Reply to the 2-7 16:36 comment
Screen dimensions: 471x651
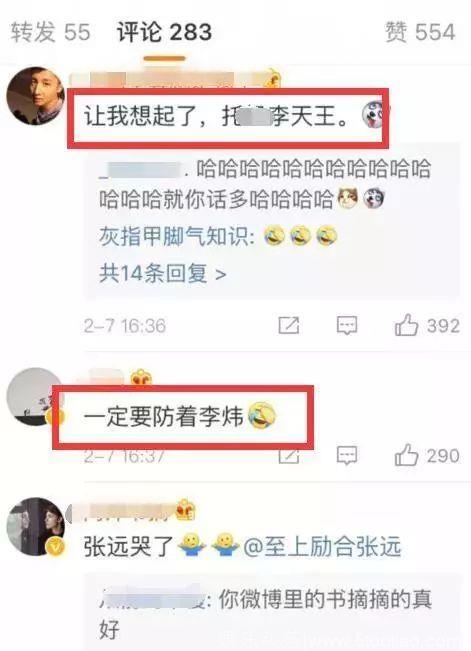pyautogui.click(x=347, y=325)
